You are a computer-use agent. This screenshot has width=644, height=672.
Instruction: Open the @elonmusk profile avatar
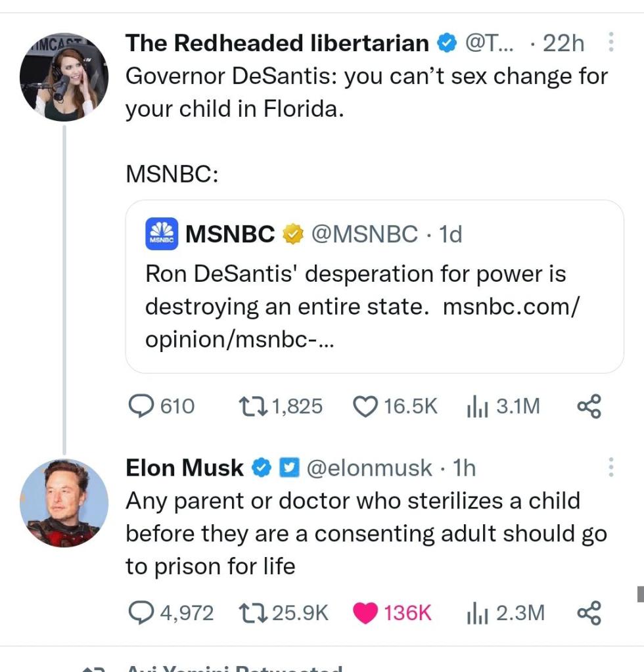63,503
